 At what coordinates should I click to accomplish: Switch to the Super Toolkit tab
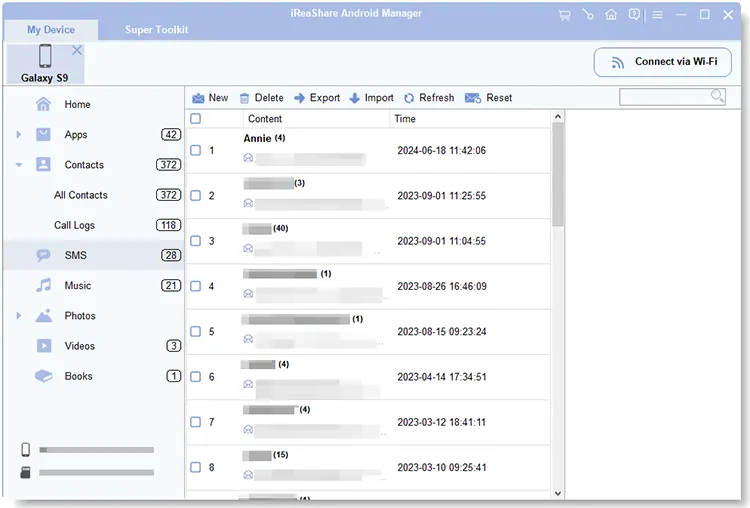156,30
